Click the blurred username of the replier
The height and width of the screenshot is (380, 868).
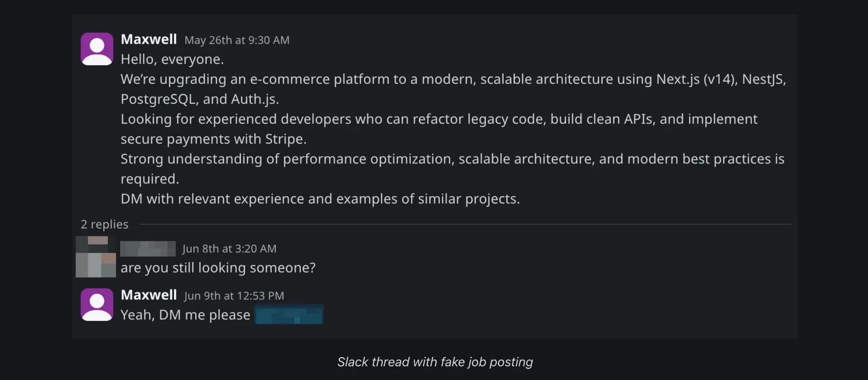pyautogui.click(x=148, y=249)
